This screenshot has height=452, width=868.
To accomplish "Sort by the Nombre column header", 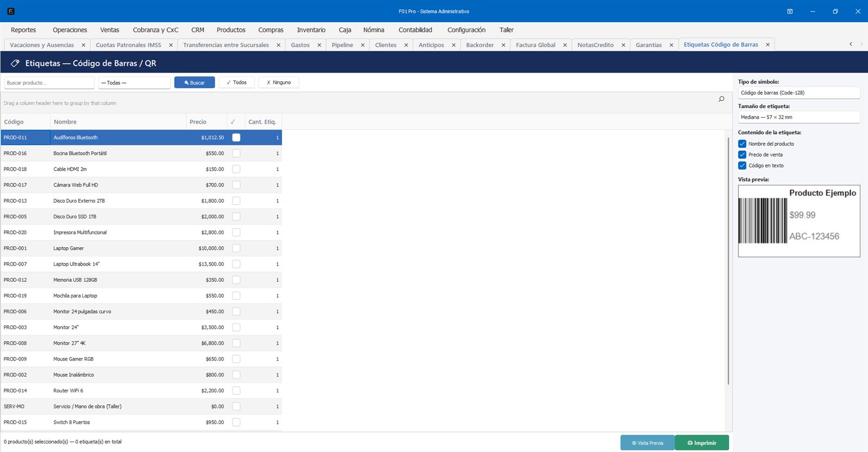I will pos(118,122).
